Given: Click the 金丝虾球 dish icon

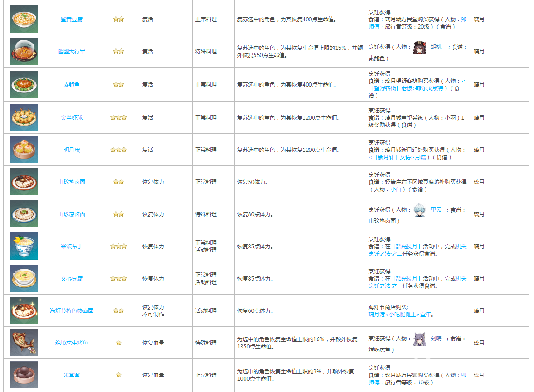Looking at the screenshot, I should [24, 117].
